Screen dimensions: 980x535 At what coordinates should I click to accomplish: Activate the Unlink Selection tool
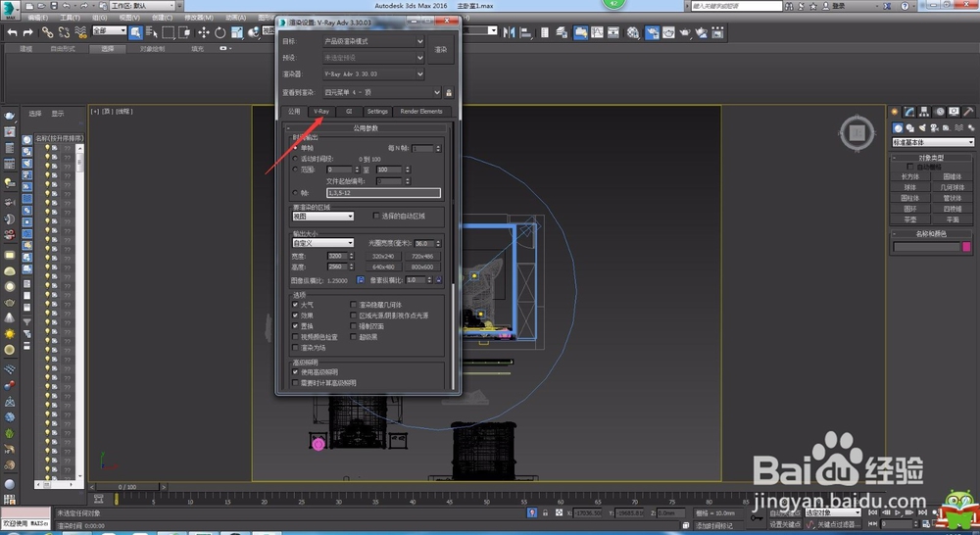(x=64, y=32)
